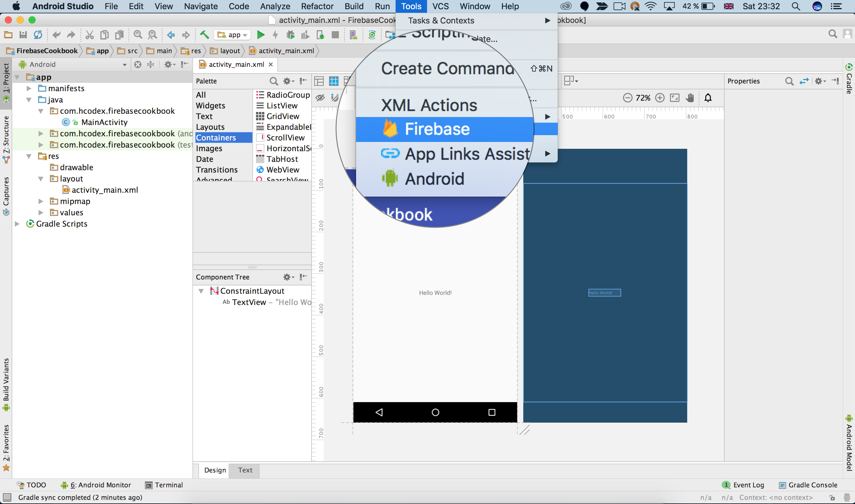The image size is (855, 504).
Task: Open the VCS menu
Action: (x=440, y=6)
